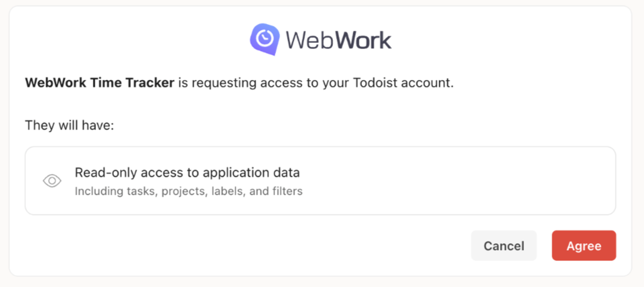Click the WebWork branding at the top

pos(320,38)
